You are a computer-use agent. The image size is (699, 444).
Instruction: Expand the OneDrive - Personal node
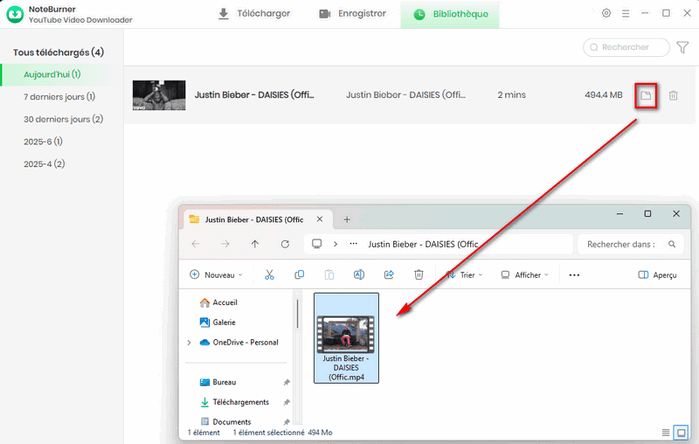point(189,342)
